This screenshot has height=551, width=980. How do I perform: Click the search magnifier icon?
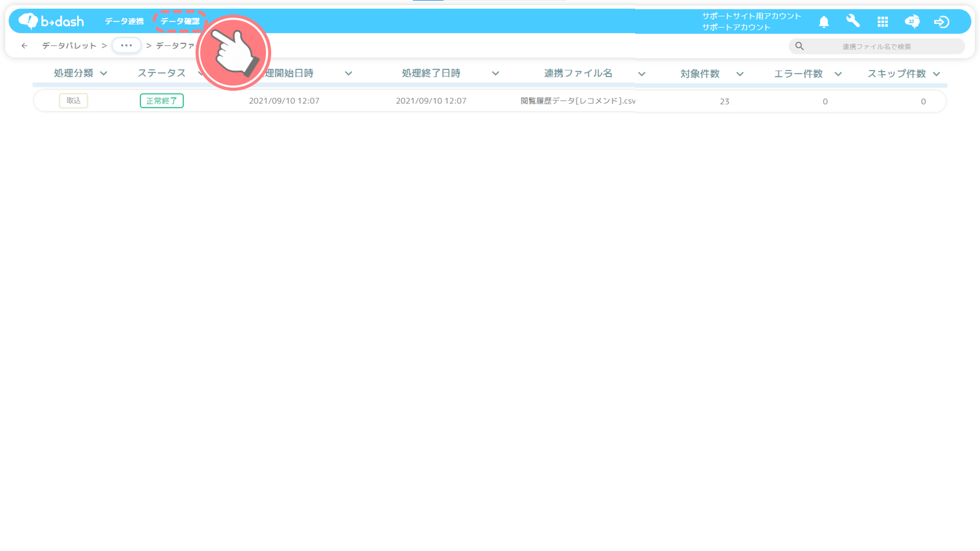(800, 46)
